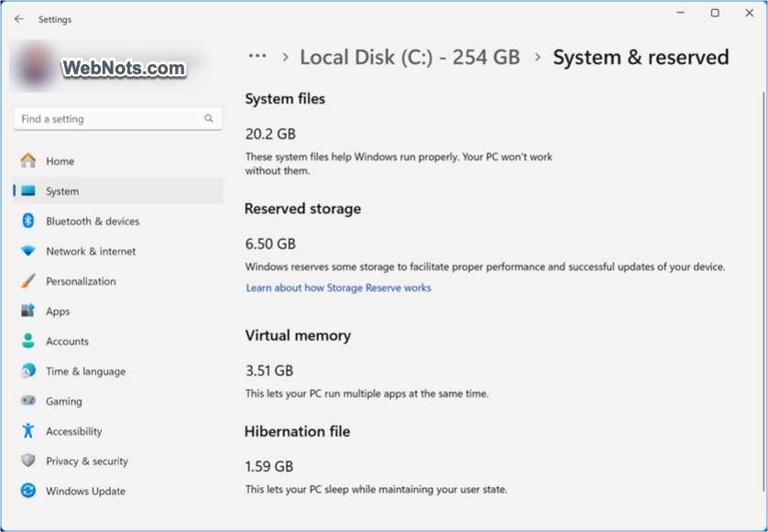This screenshot has width=768, height=532.
Task: Open Accounts settings
Action: [117, 342]
